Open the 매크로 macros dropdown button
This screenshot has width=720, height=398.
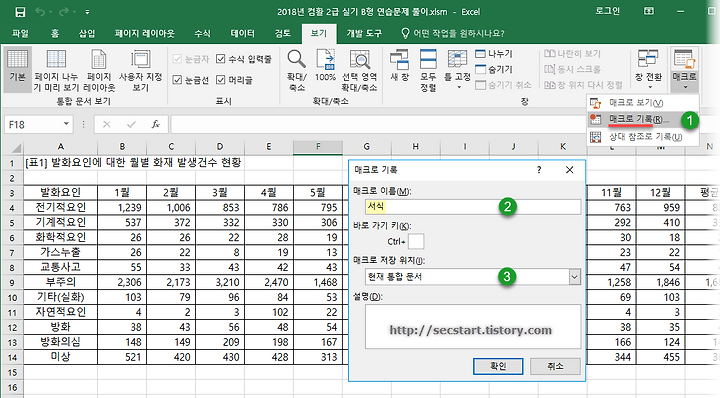click(685, 69)
